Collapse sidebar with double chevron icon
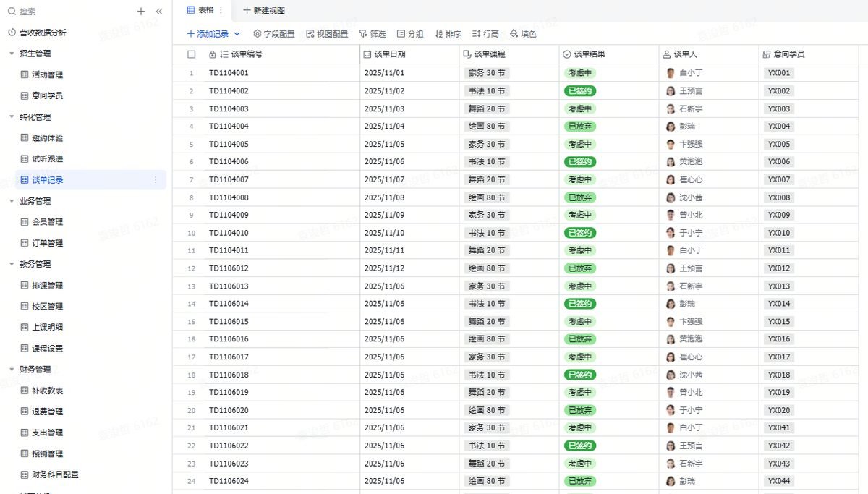868x494 pixels. (159, 12)
